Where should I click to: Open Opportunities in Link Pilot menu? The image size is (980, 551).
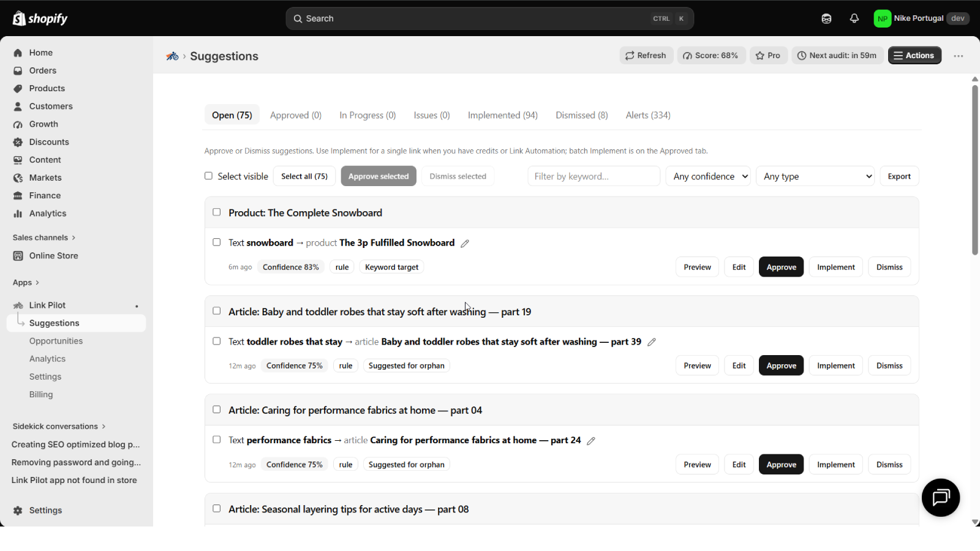[x=56, y=341]
